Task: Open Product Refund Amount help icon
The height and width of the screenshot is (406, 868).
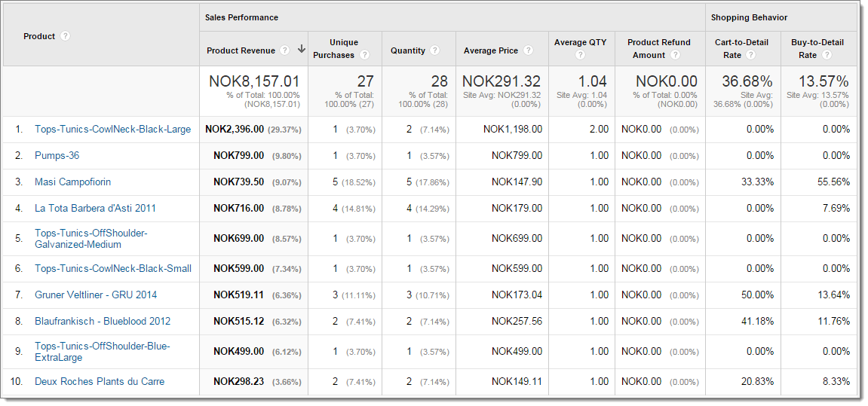Action: pos(676,55)
